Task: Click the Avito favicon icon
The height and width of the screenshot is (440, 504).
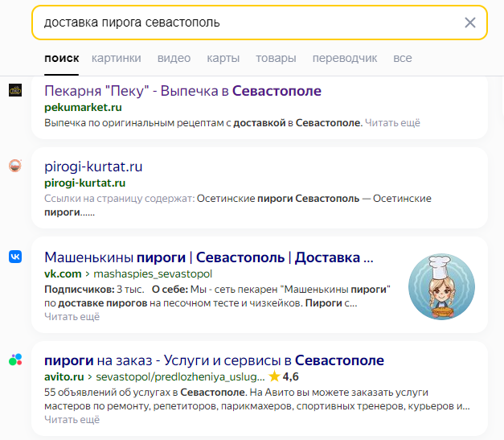Action: 15,360
